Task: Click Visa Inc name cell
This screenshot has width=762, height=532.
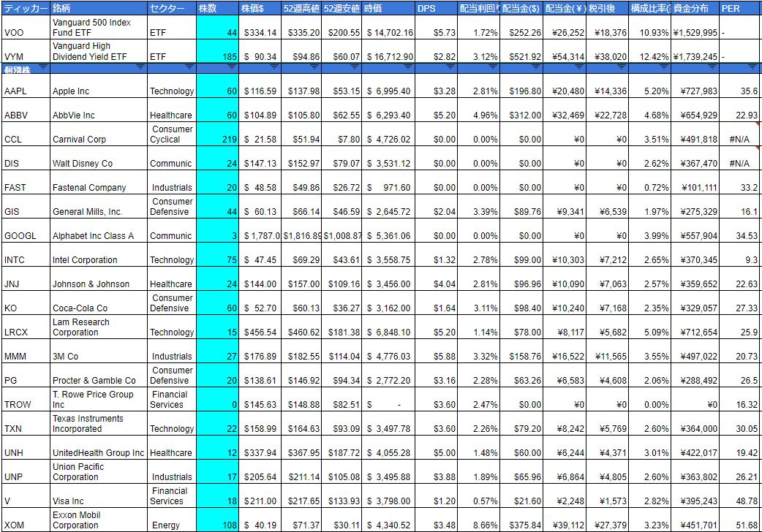Action: tap(99, 495)
